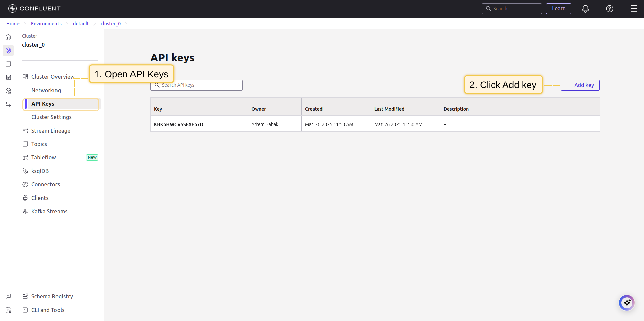Click the Confluent logo

point(34,9)
